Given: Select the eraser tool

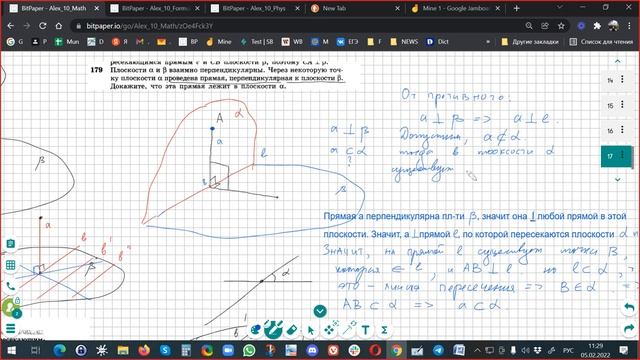Looking at the screenshot, I should point(292,330).
